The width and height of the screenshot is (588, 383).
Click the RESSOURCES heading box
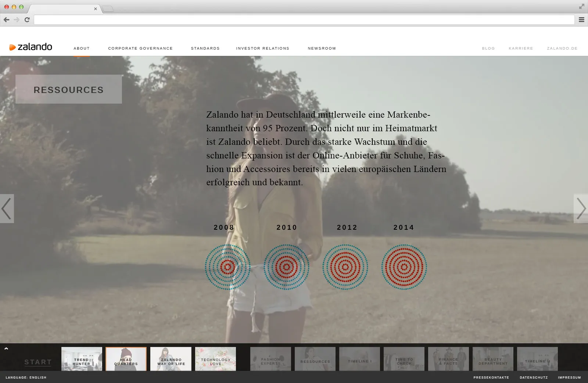69,89
